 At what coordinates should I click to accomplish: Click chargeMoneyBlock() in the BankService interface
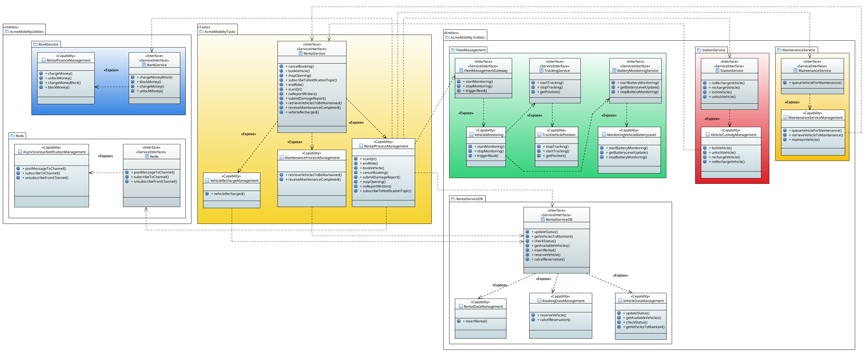tap(154, 77)
